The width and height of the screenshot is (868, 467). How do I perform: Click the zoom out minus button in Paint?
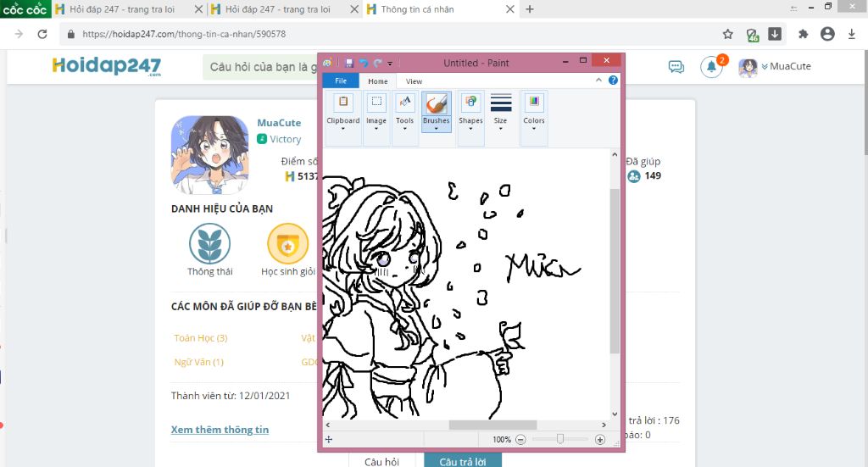click(520, 439)
